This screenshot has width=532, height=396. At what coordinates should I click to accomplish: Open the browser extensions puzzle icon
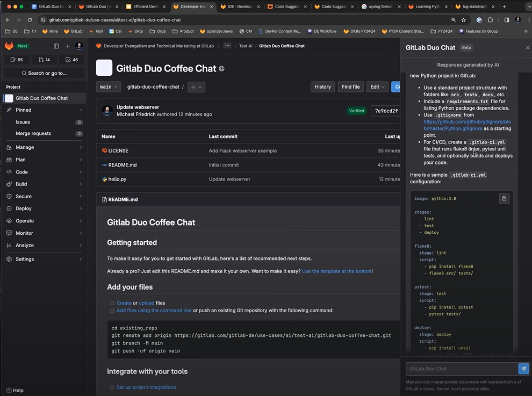pyautogui.click(x=490, y=20)
